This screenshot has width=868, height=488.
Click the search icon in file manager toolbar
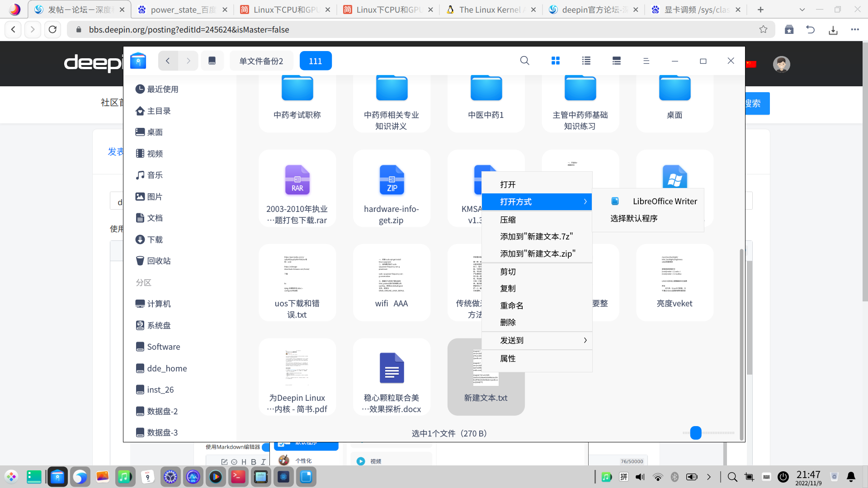tap(524, 61)
